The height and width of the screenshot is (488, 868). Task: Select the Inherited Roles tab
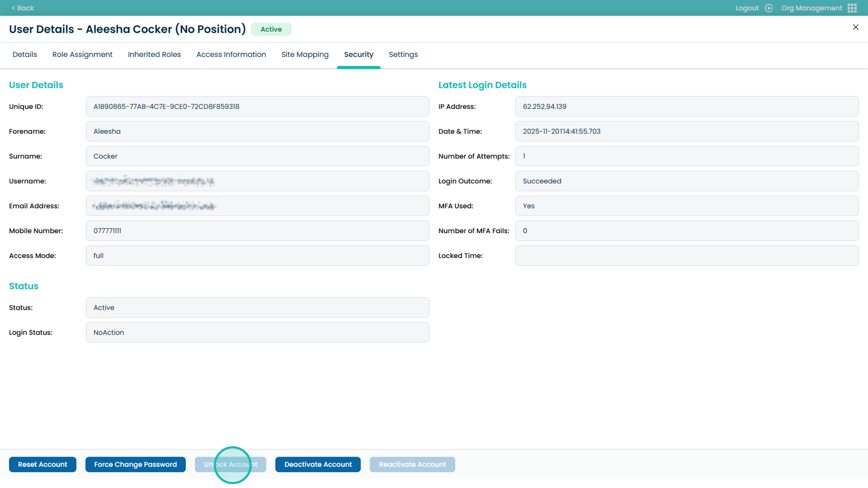[x=155, y=55]
